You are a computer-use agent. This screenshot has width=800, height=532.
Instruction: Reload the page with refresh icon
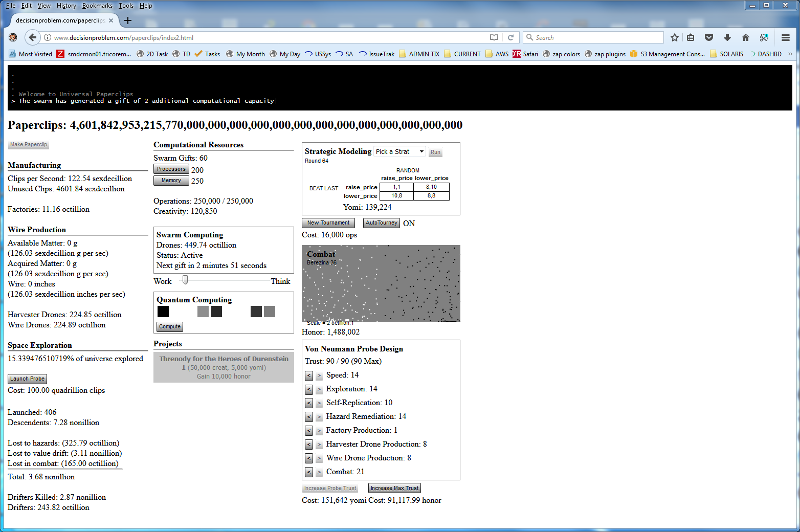510,37
